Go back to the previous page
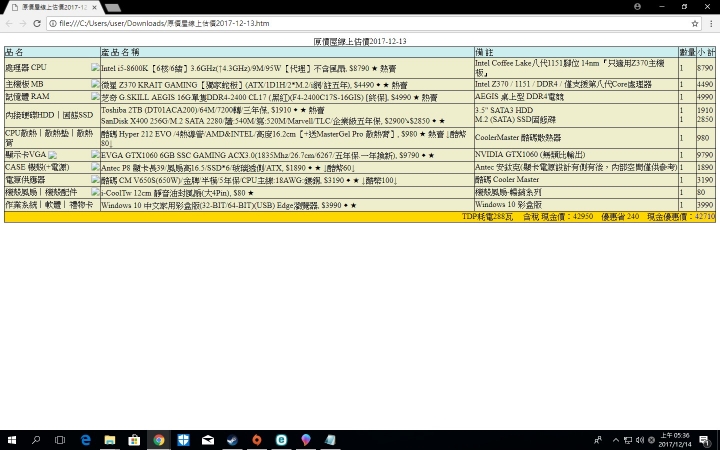Image resolution: width=720 pixels, height=450 pixels. tap(9, 23)
